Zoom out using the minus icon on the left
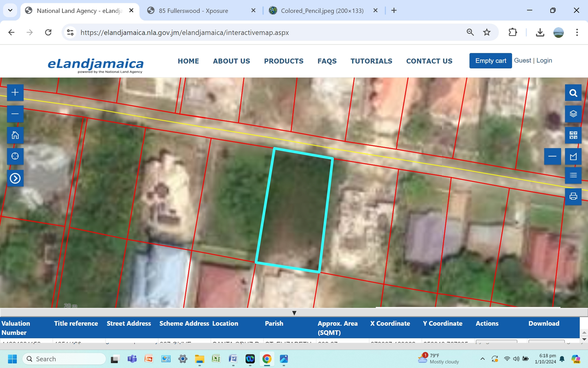 pos(15,114)
